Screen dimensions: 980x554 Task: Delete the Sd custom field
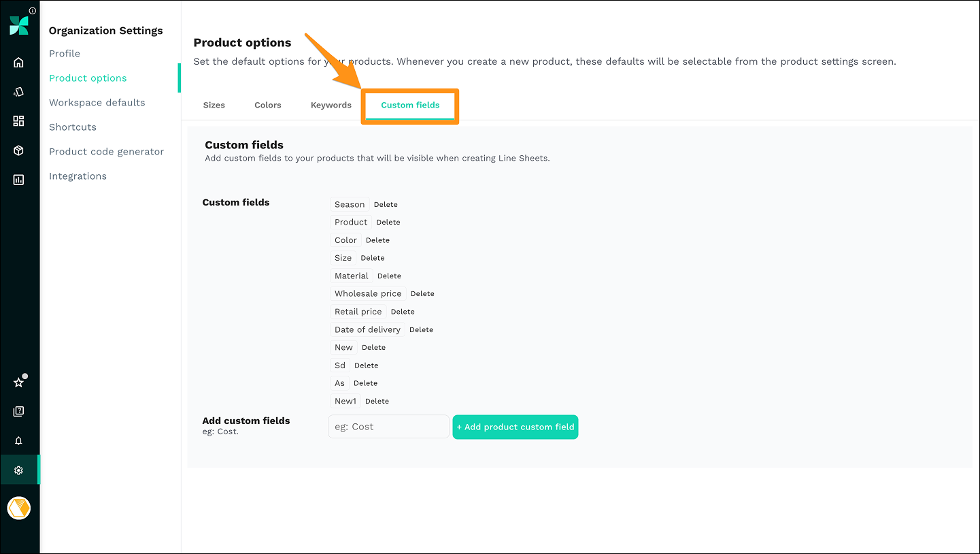pos(366,365)
